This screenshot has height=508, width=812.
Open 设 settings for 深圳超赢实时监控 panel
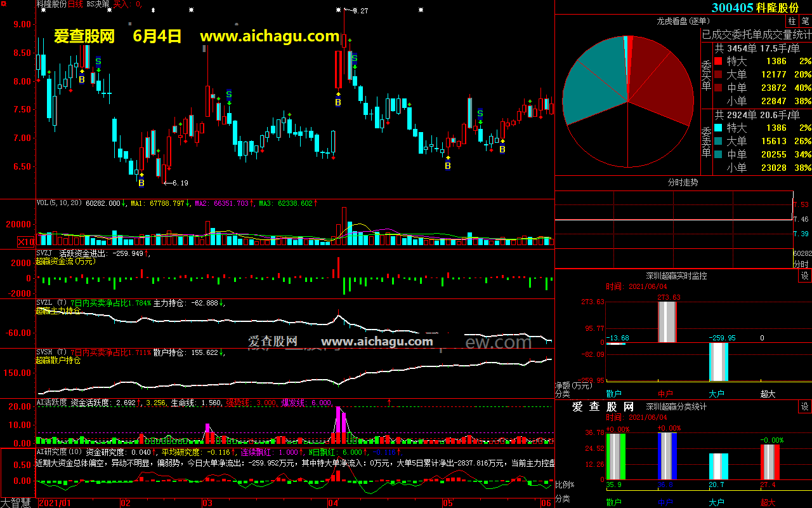(x=804, y=276)
